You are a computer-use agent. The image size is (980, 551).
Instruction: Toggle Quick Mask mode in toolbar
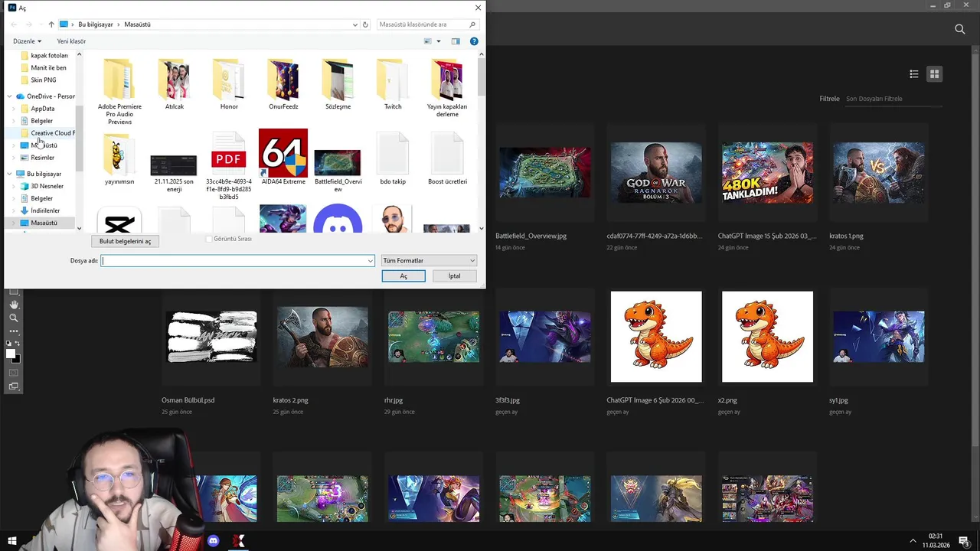click(x=13, y=373)
